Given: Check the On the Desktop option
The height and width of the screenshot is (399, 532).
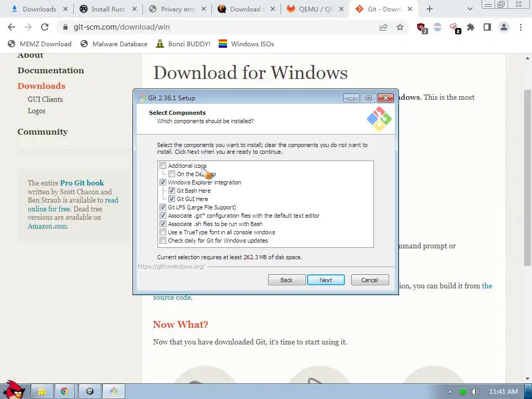Looking at the screenshot, I should 171,174.
